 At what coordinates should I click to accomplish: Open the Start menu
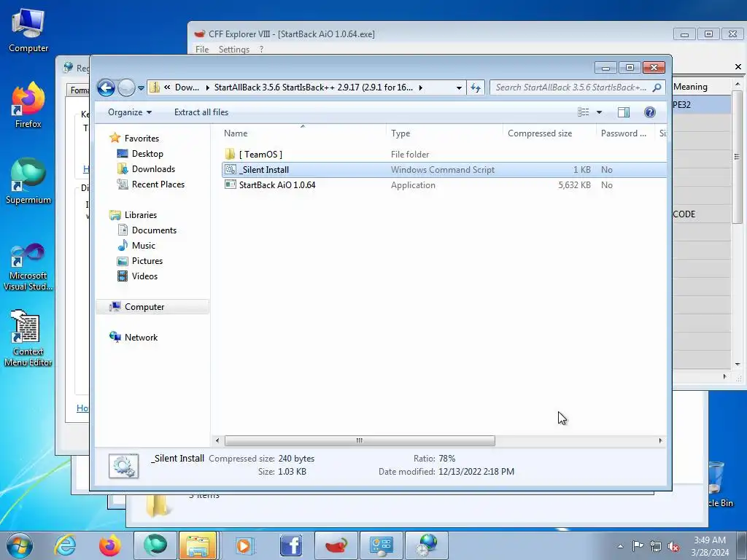point(20,545)
